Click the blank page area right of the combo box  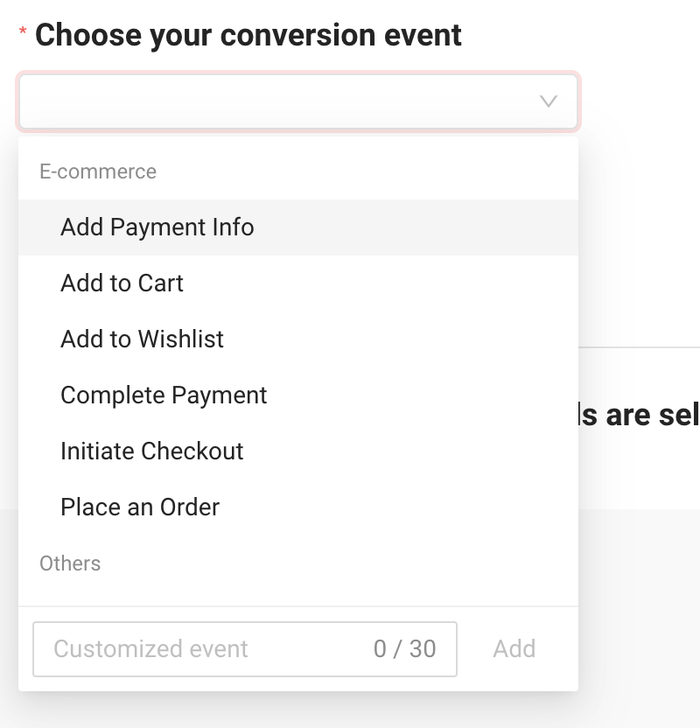click(x=639, y=101)
